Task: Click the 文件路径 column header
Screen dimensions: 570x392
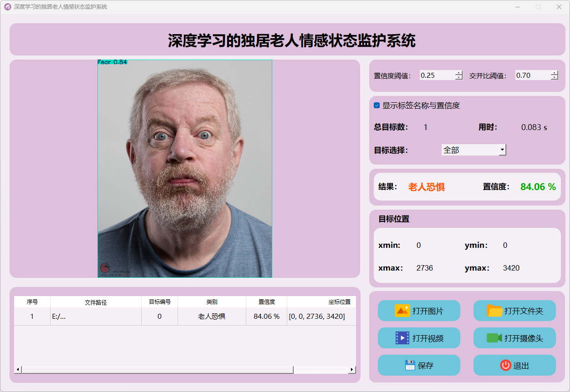Action: 96,302
